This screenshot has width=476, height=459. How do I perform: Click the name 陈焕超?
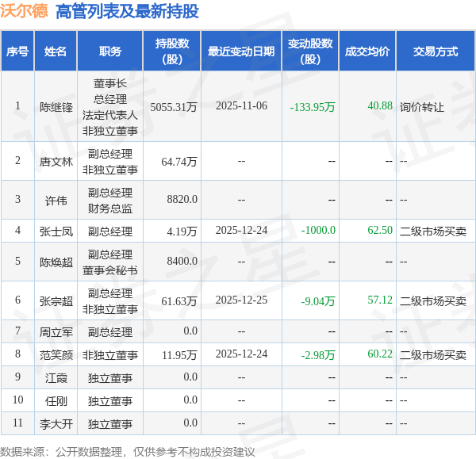click(56, 262)
